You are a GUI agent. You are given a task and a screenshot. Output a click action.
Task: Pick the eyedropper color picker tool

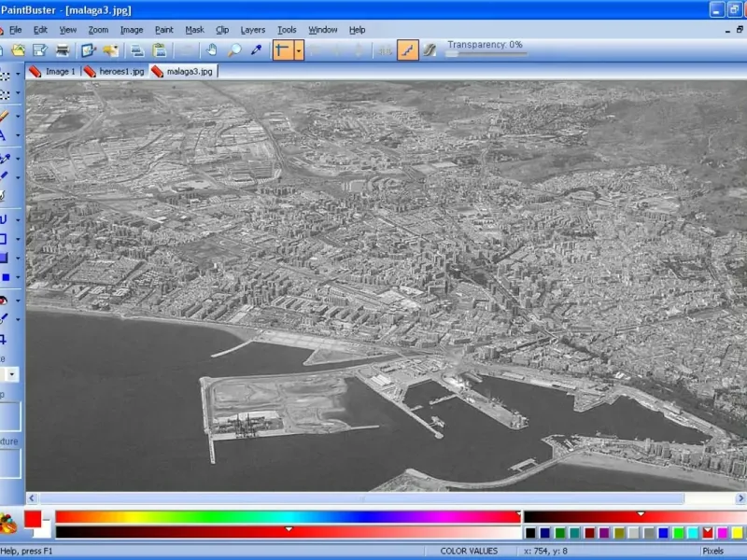tap(256, 50)
